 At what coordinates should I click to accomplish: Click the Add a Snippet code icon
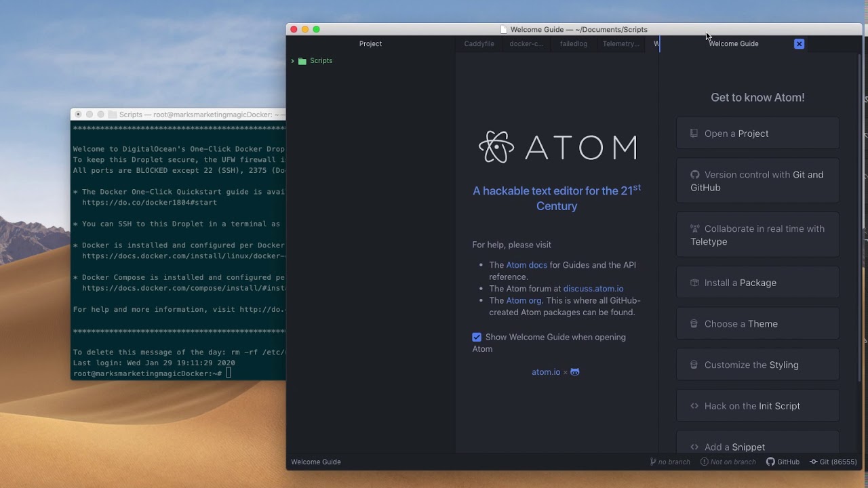(694, 447)
